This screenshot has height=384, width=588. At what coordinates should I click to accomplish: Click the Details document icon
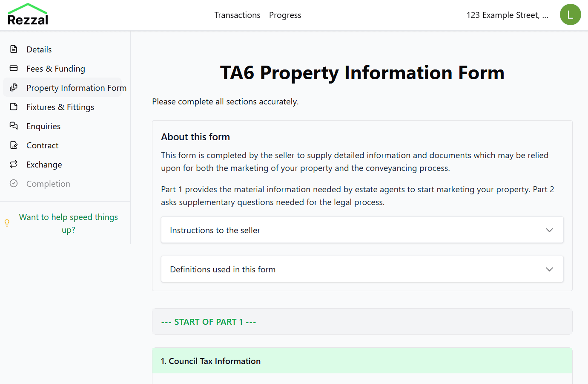click(14, 49)
